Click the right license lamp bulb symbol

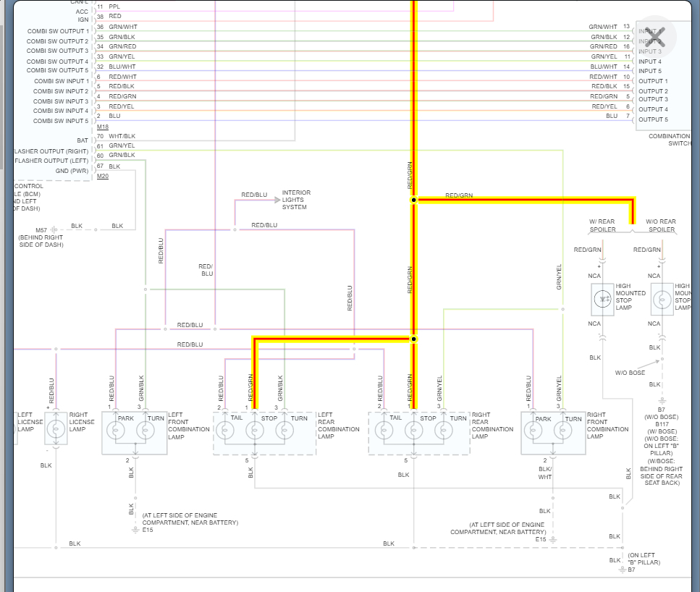56,429
